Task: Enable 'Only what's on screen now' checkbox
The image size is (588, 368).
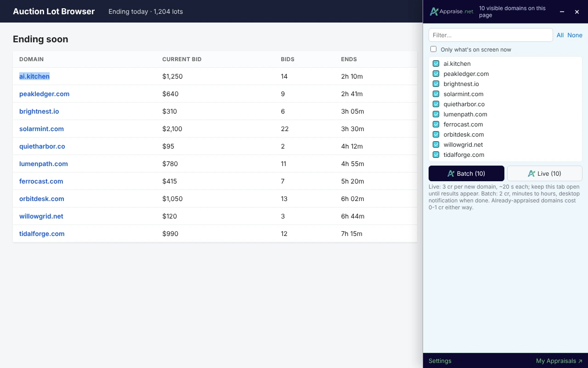Action: point(433,49)
